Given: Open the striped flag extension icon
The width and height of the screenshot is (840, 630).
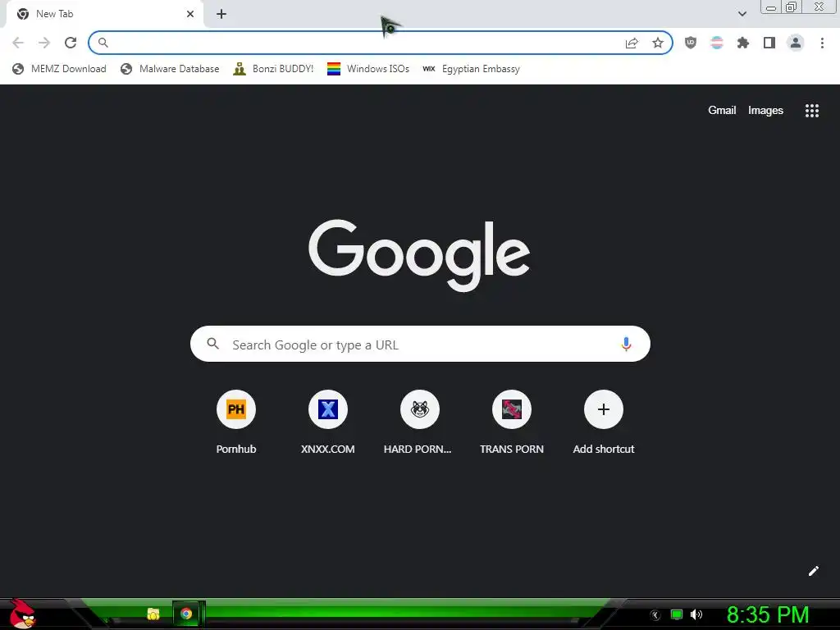Looking at the screenshot, I should coord(717,43).
